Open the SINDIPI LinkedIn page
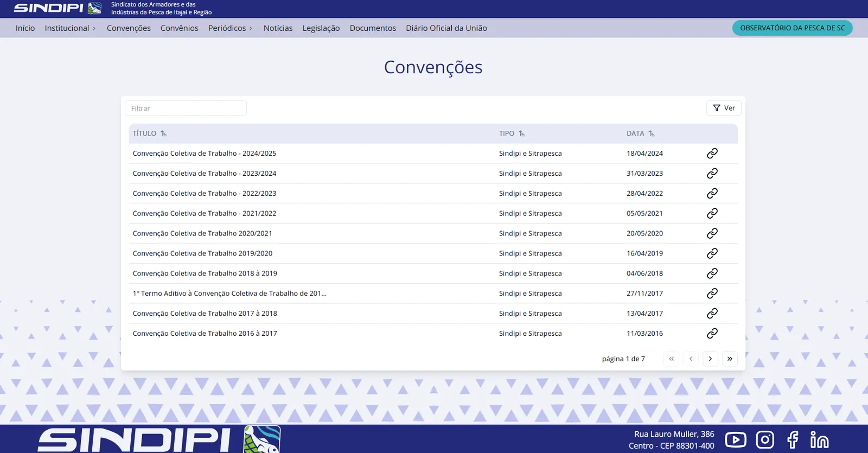Viewport: 868px width, 453px height. click(x=819, y=439)
